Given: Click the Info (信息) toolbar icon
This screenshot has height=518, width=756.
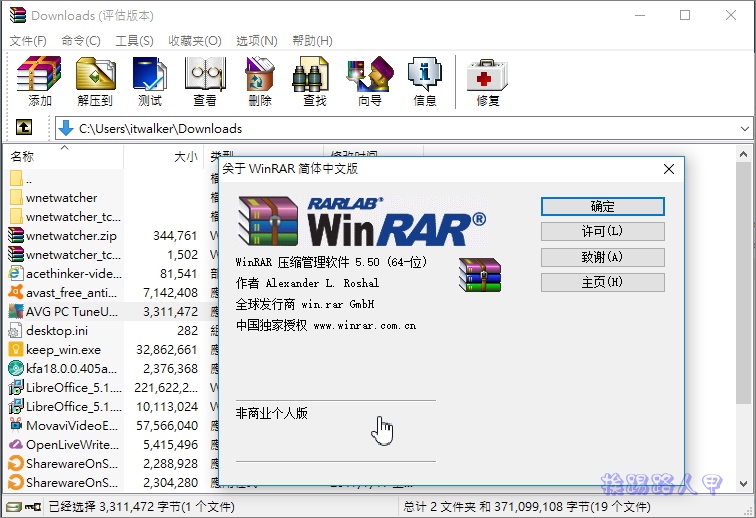Looking at the screenshot, I should (x=425, y=74).
